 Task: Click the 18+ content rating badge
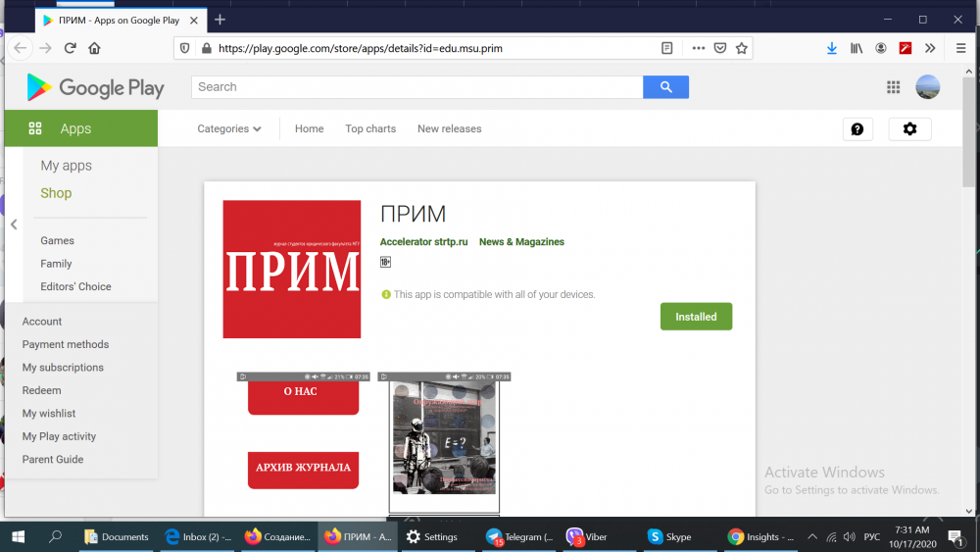[x=385, y=262]
